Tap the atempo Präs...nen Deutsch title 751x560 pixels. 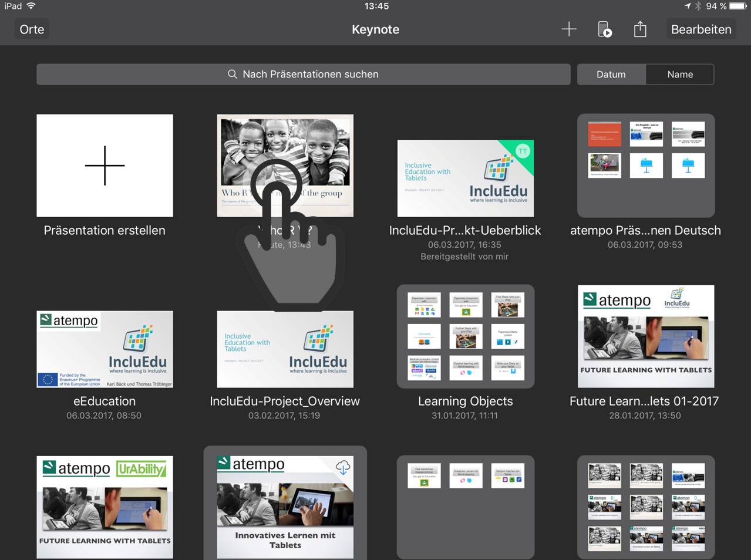pyautogui.click(x=645, y=231)
